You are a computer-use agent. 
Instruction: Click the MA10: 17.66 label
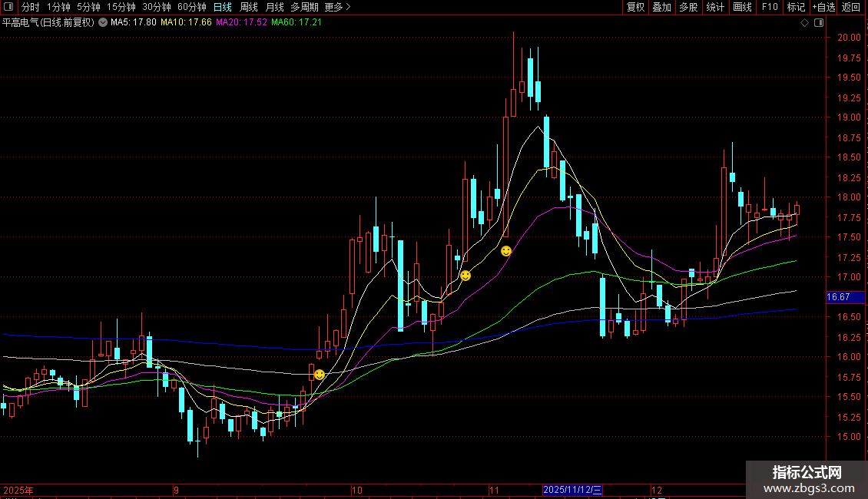[186, 23]
